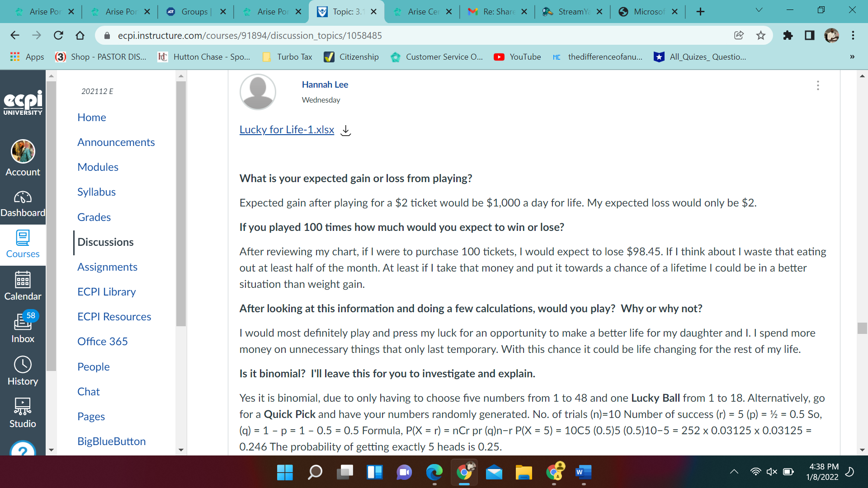Bookmark this page with the star icon
Screen dimensions: 868x488
coord(761,35)
